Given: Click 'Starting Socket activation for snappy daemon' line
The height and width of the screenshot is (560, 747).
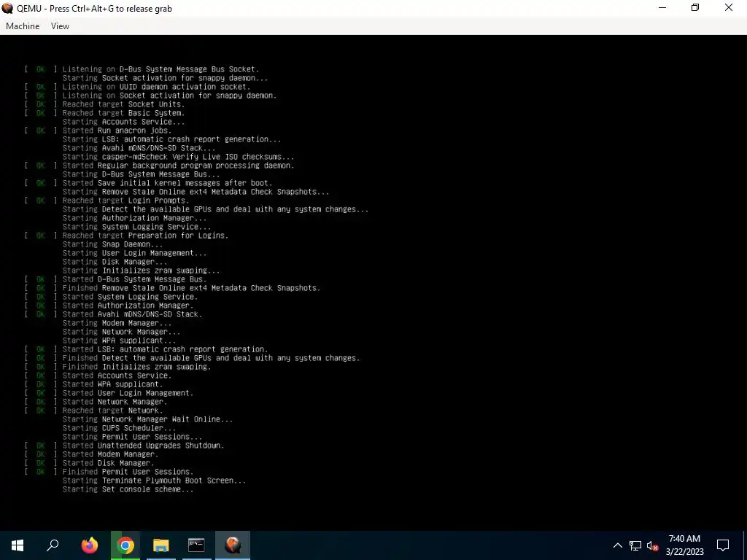Looking at the screenshot, I should (166, 77).
